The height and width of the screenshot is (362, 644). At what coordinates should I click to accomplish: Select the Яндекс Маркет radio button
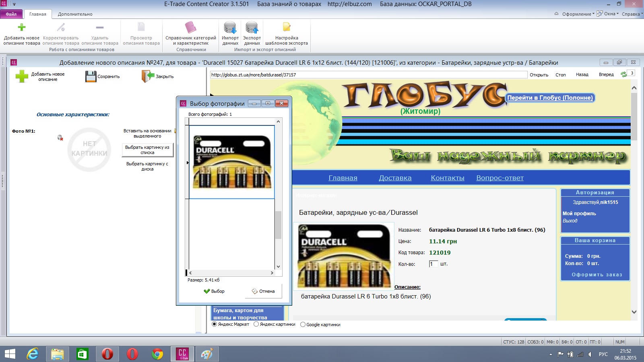214,324
